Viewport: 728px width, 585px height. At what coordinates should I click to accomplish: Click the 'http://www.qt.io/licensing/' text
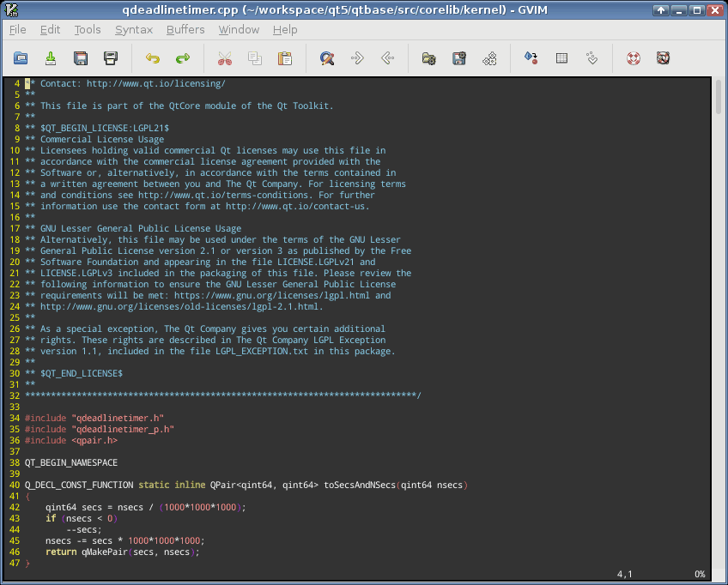(156, 83)
